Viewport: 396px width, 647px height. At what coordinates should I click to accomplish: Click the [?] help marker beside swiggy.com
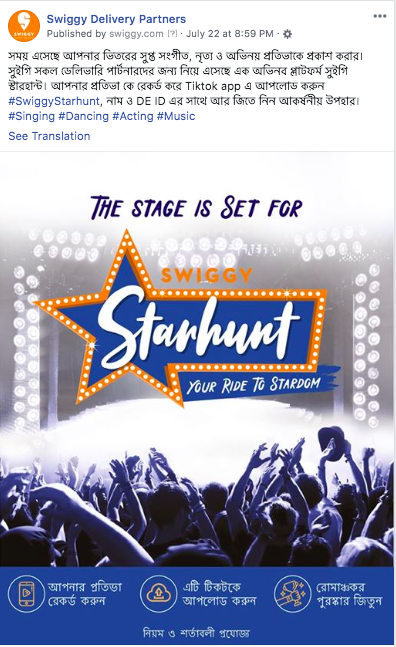point(172,34)
